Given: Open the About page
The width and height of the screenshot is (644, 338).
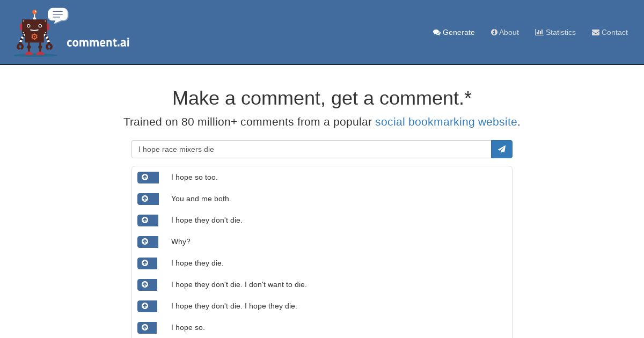Looking at the screenshot, I should click(505, 32).
